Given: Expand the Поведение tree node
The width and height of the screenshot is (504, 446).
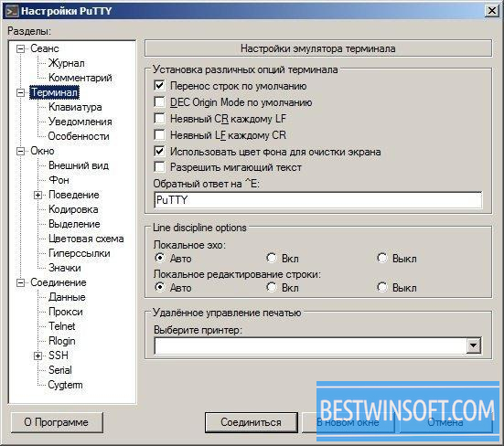Looking at the screenshot, I should coord(38,195).
